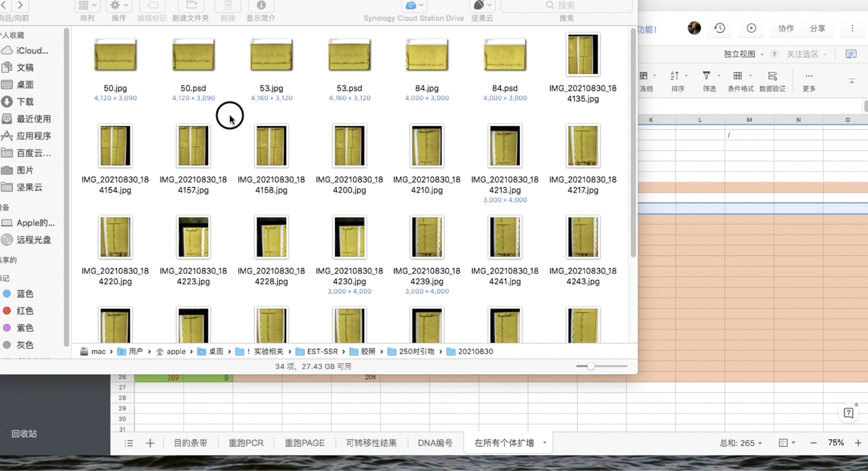Switch to the 目的条带 sheet tab
868x471 pixels.
[191, 443]
